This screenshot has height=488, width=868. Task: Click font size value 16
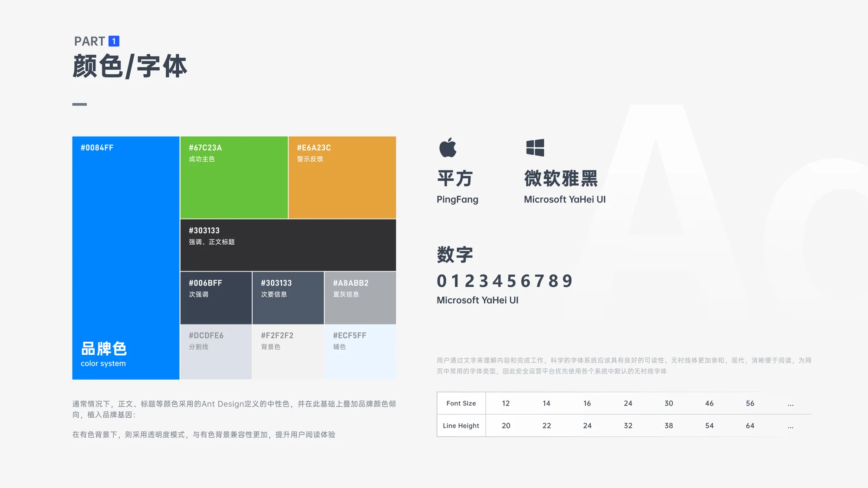click(587, 403)
